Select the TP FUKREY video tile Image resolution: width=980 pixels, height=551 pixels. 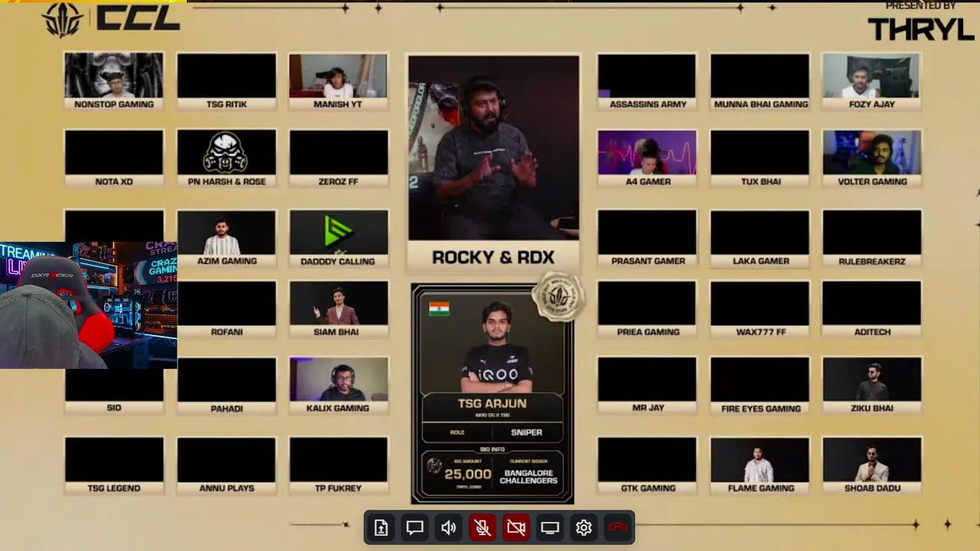[338, 465]
